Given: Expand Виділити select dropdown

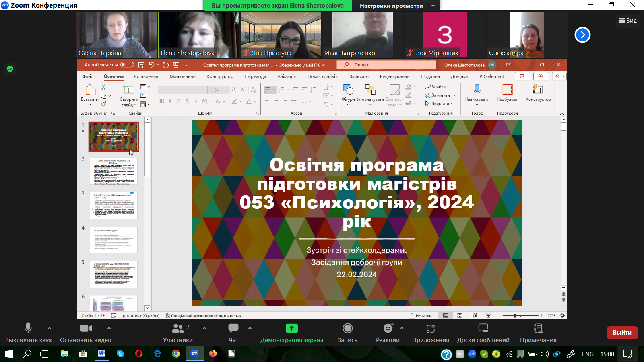Looking at the screenshot, I should point(452,103).
